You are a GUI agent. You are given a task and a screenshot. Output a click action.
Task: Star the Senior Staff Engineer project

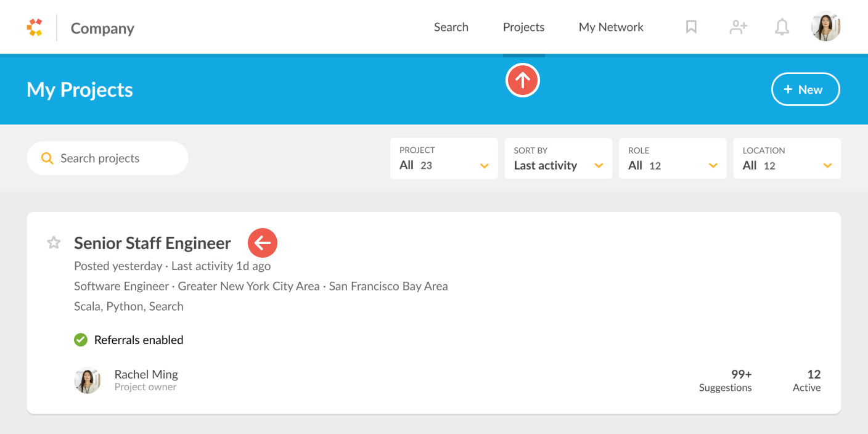point(54,243)
